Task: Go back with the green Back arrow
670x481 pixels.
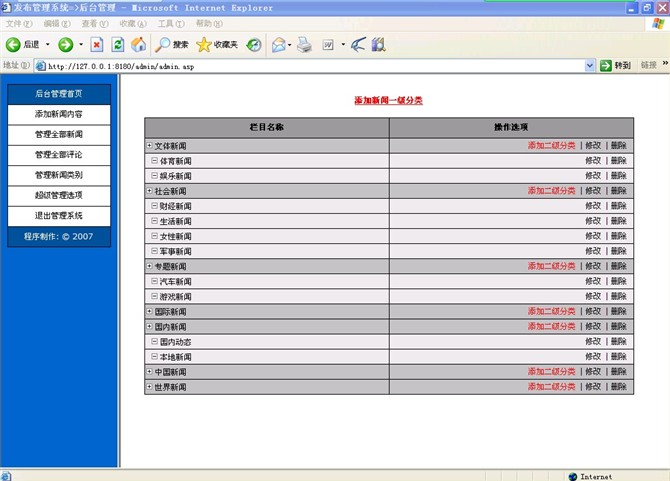Action: (x=13, y=44)
